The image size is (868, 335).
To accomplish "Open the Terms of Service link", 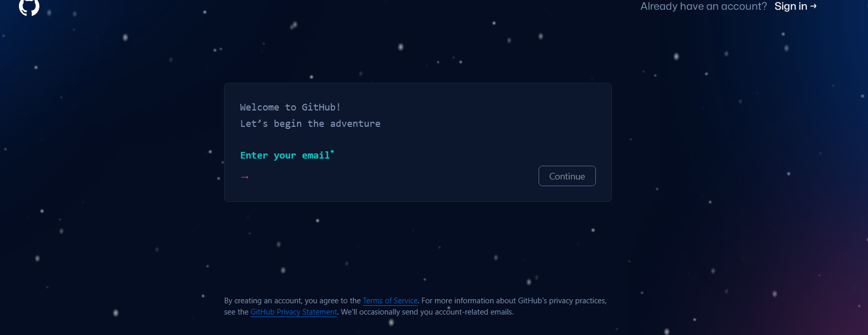I will coord(390,301).
